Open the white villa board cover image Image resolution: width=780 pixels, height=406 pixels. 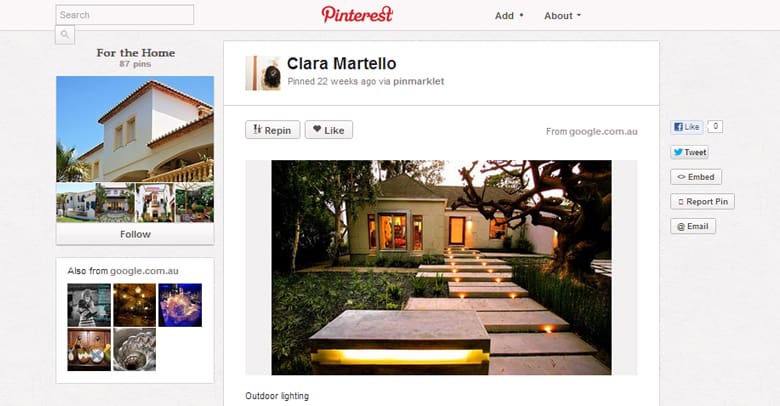pos(135,129)
